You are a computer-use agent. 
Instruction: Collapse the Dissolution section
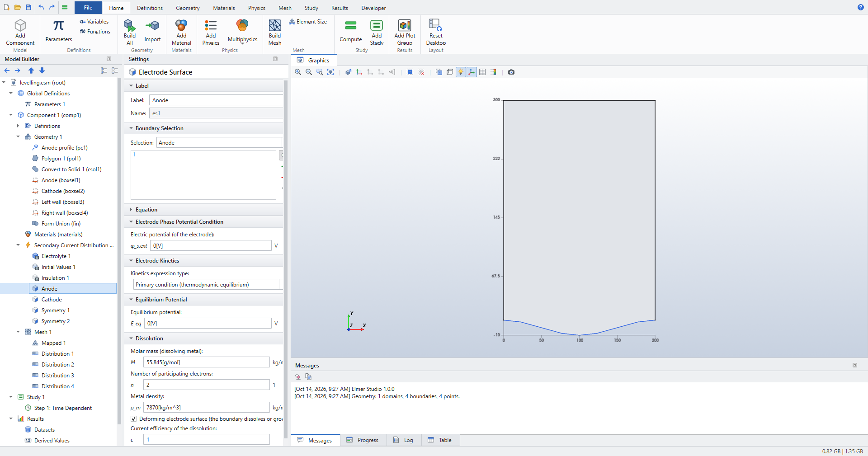pos(131,338)
